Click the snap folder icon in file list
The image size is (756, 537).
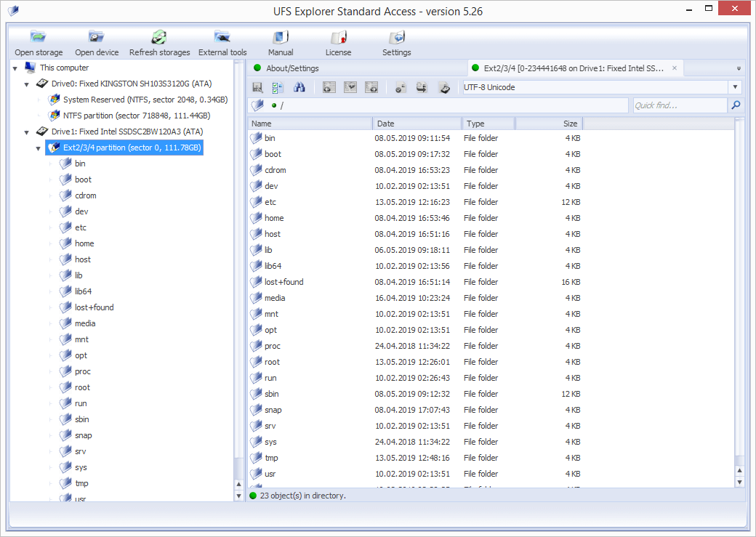(256, 410)
